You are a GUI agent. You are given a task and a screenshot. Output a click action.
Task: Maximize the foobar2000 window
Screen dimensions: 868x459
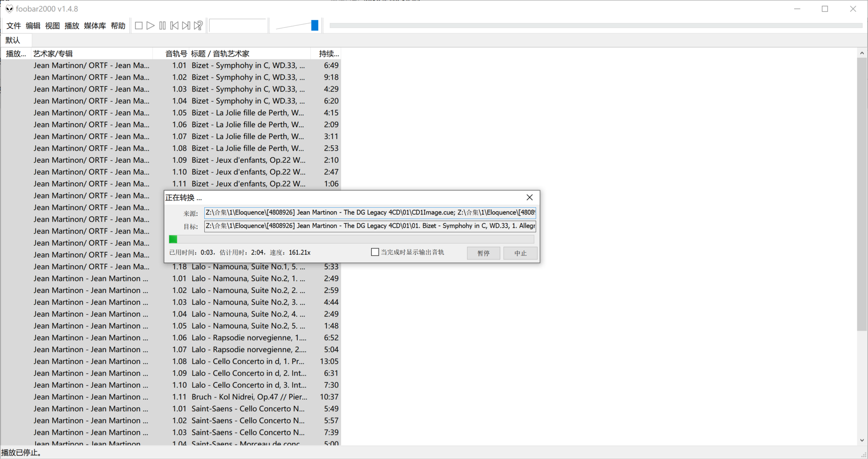(825, 9)
